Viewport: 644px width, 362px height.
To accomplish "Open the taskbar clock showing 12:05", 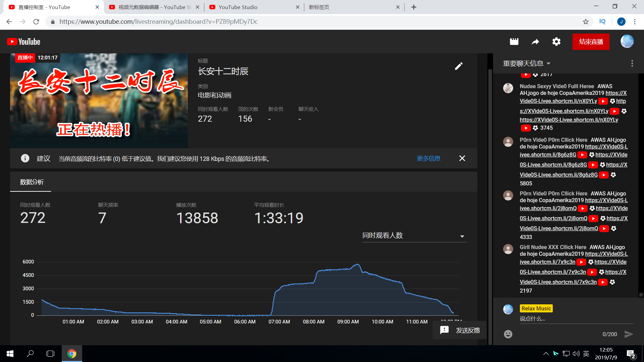I will [606, 354].
